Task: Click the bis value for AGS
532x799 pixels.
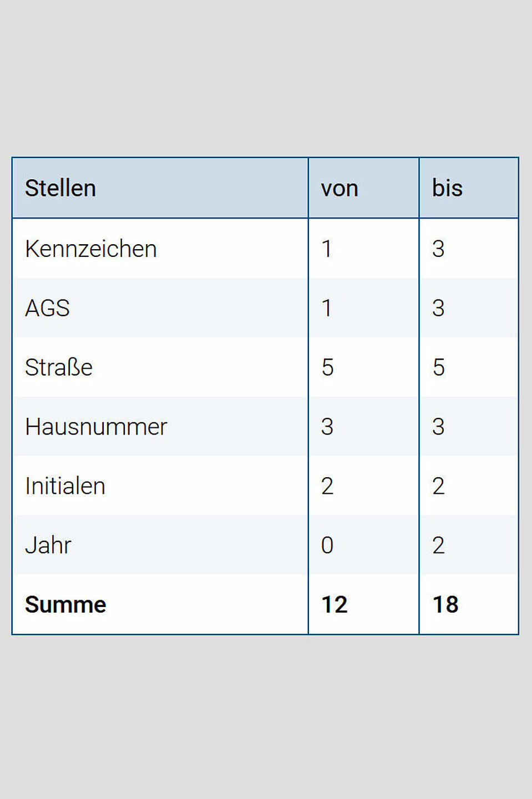Action: pyautogui.click(x=438, y=308)
